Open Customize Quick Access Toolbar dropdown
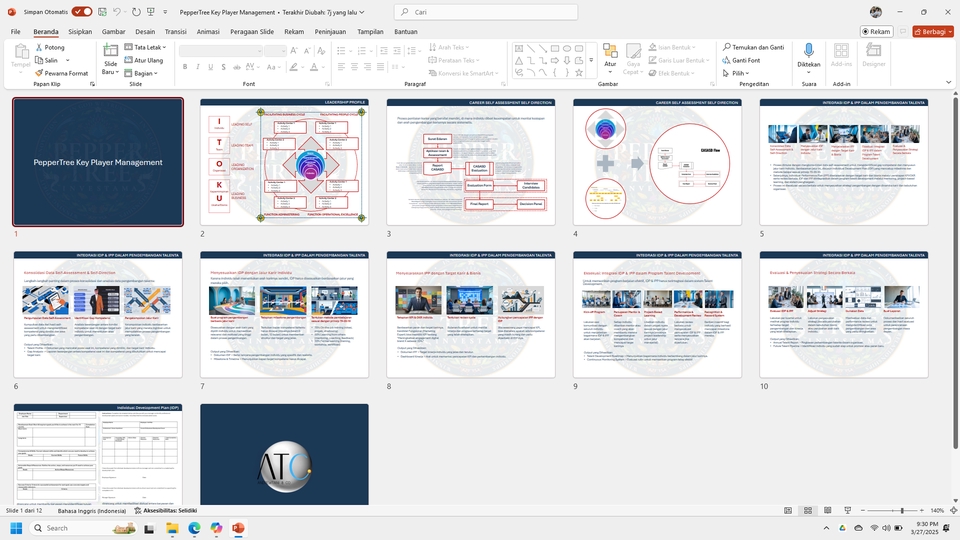Viewport: 960px width, 540px height. coord(165,12)
